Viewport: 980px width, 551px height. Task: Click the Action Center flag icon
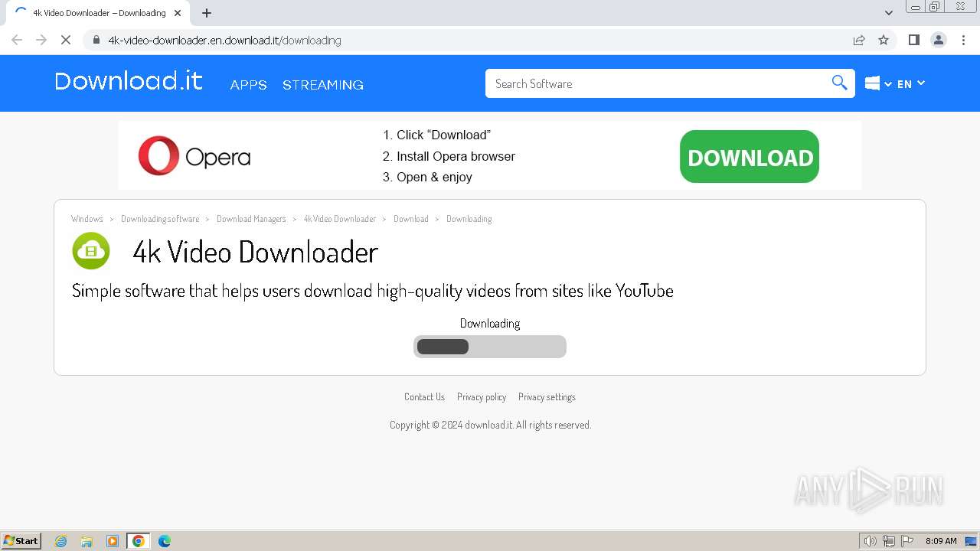pos(907,541)
